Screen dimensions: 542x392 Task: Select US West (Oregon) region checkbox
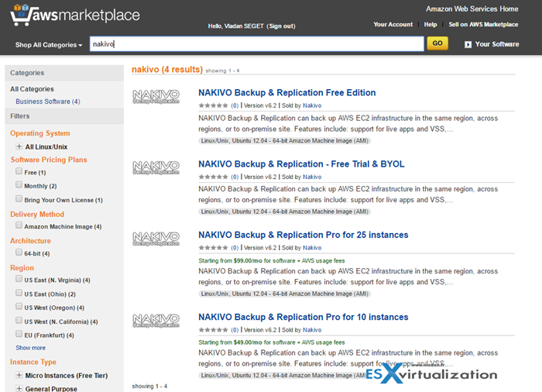(x=19, y=307)
